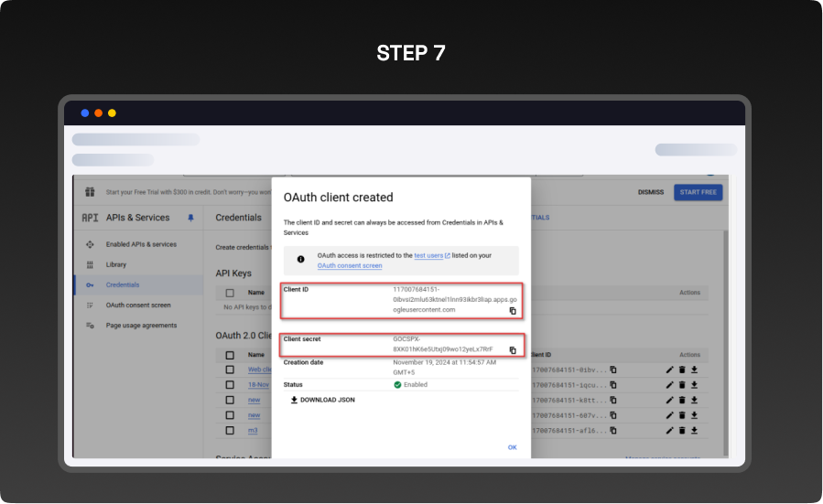
Task: Click DOWNLOAD JSON in the dialog
Action: (322, 400)
